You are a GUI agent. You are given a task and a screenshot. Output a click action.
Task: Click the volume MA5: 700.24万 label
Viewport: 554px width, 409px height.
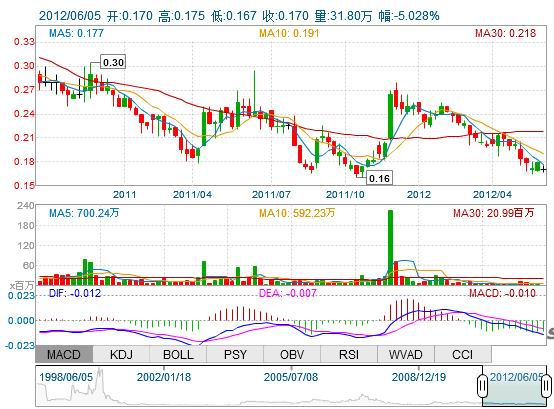tap(84, 213)
